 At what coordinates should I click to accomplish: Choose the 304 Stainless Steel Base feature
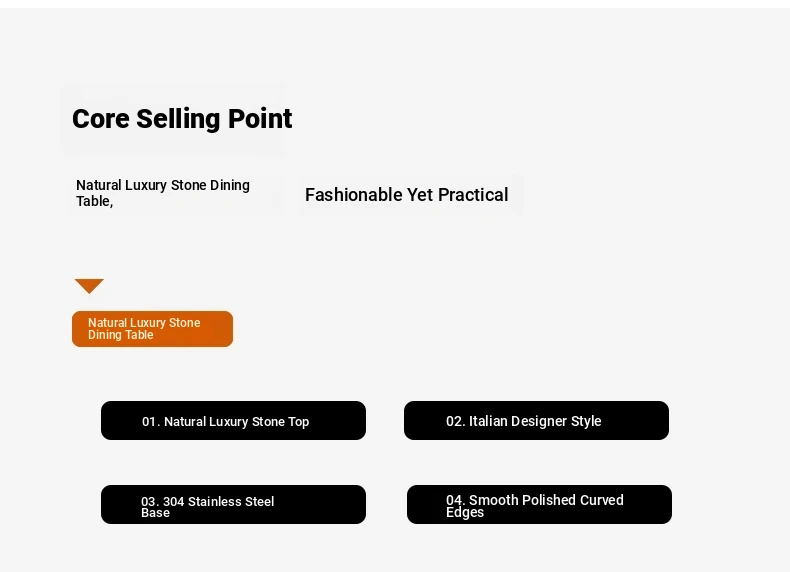click(x=233, y=505)
